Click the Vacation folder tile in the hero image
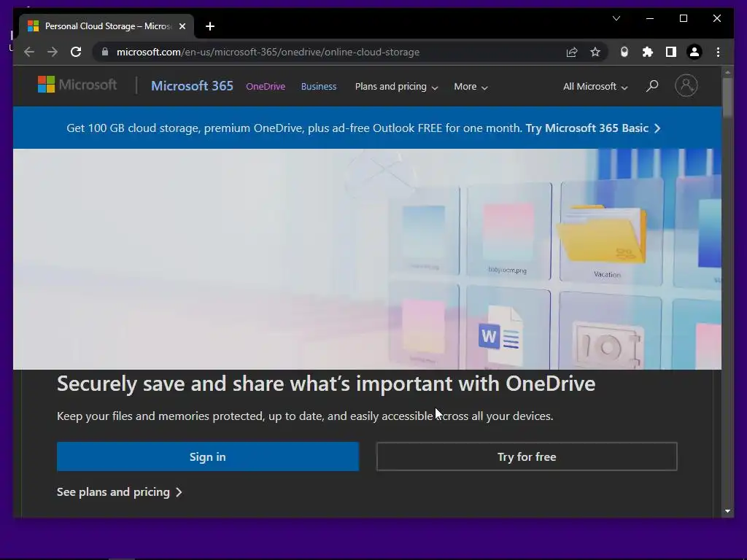Screen dimensions: 747x560 tap(611, 233)
